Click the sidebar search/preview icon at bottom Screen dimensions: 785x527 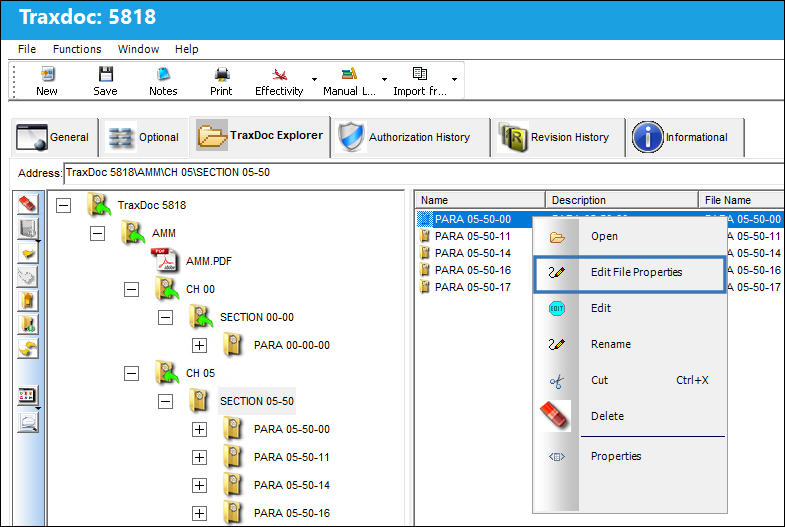click(x=28, y=423)
